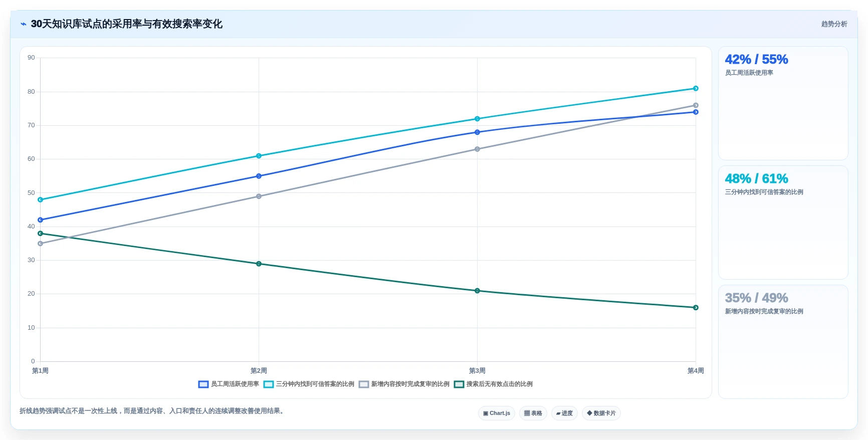Image resolution: width=868 pixels, height=440 pixels.
Task: Open the 35% / 49% stat card
Action: click(783, 342)
